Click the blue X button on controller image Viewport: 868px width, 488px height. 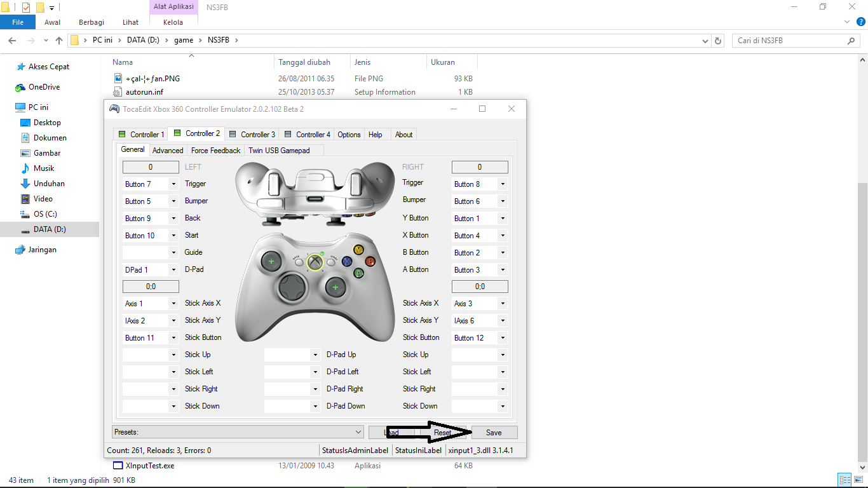(347, 261)
